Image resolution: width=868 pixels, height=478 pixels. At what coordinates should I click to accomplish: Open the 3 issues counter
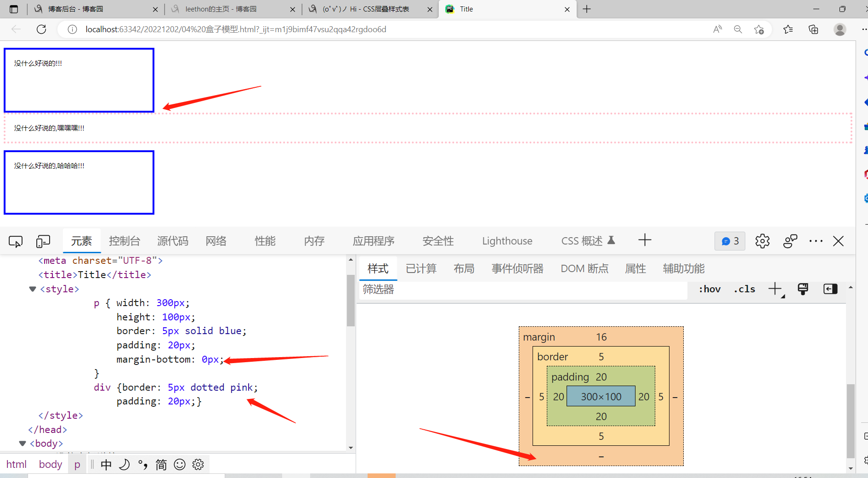(x=730, y=241)
